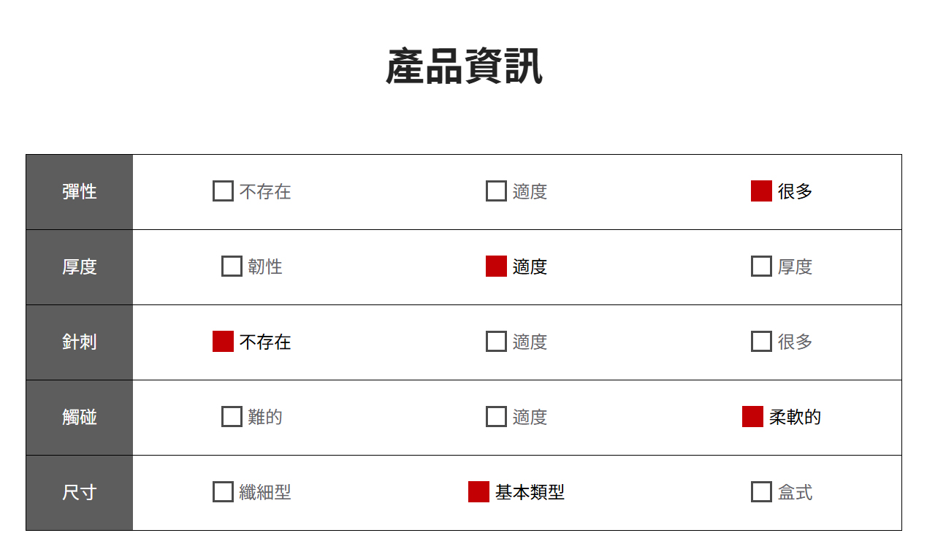927x560 pixels.
Task: Check the 不存在 box in 彈性 row
Action: pyautogui.click(x=223, y=191)
